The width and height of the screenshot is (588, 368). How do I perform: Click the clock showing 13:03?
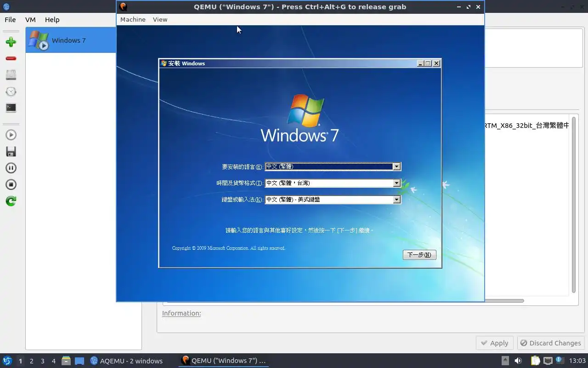577,361
